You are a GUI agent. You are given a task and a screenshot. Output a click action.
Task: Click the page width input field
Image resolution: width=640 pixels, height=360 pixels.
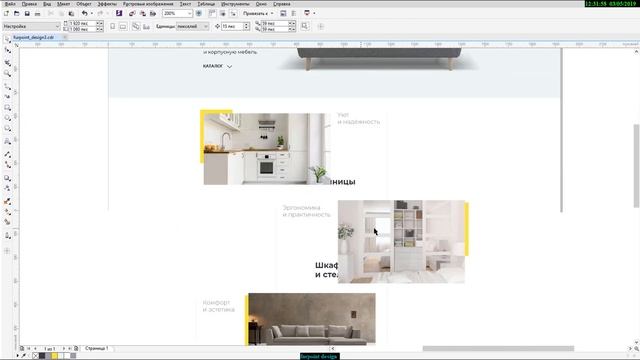pyautogui.click(x=82, y=23)
